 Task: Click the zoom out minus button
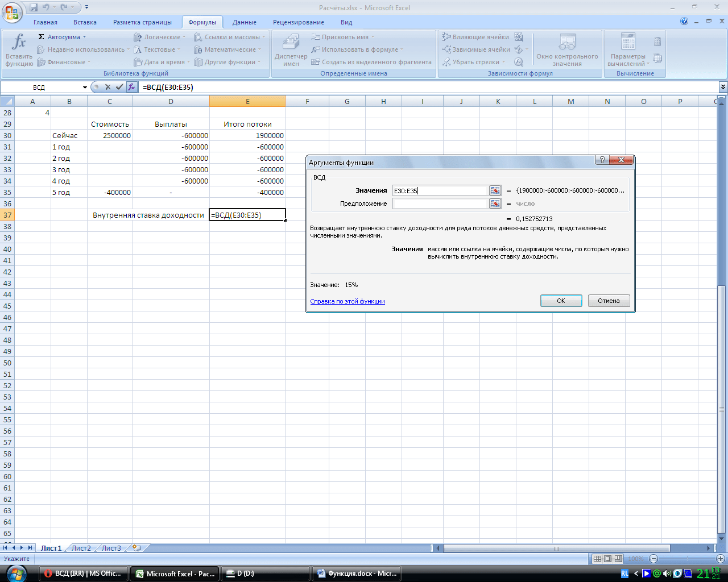pyautogui.click(x=653, y=559)
